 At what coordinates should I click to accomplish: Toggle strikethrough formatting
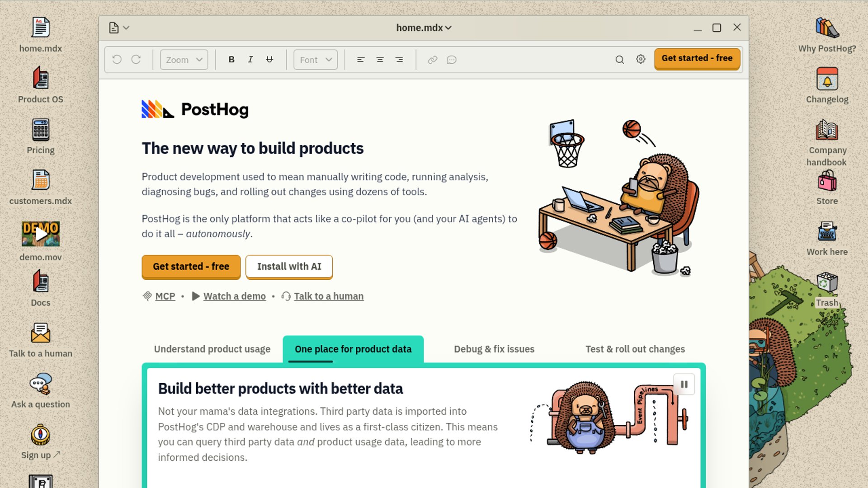(269, 60)
